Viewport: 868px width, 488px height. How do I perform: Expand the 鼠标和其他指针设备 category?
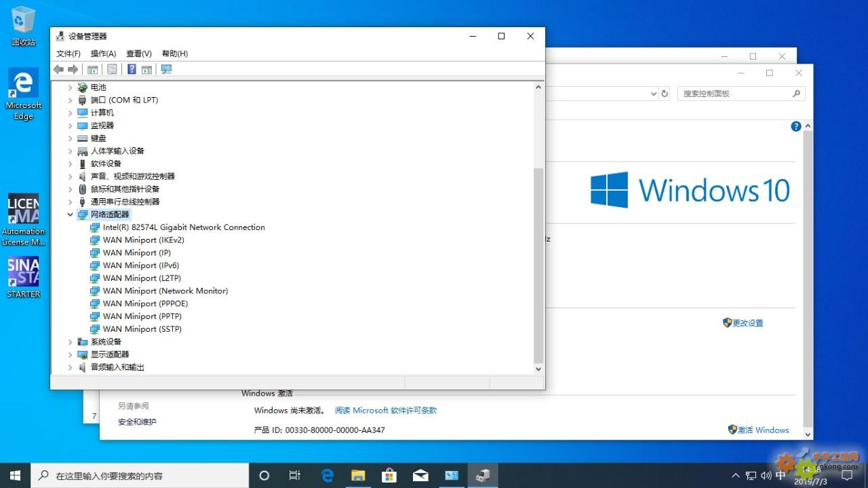(x=70, y=189)
